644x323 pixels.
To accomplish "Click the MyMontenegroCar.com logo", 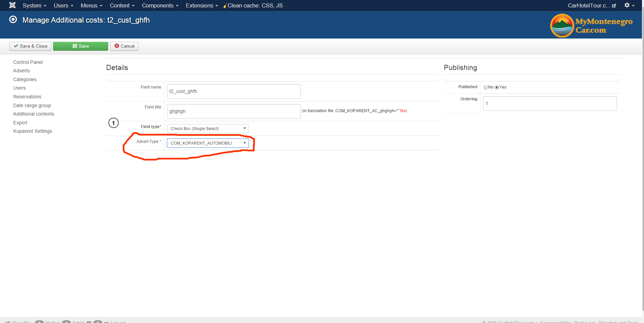I will [591, 26].
